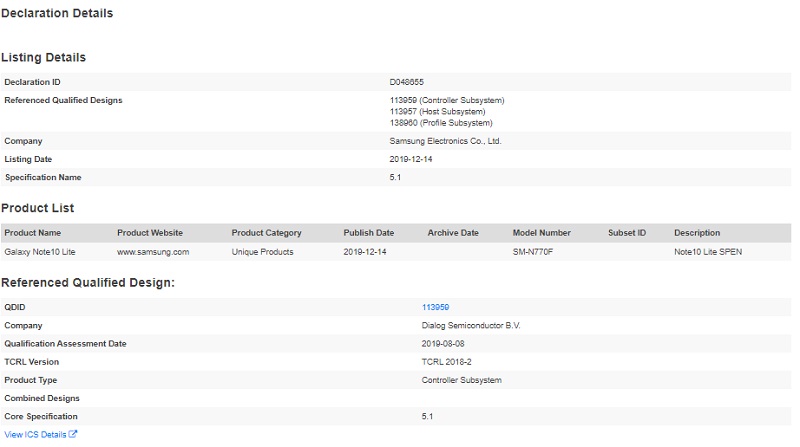Click the Declaration ID label

[x=32, y=82]
